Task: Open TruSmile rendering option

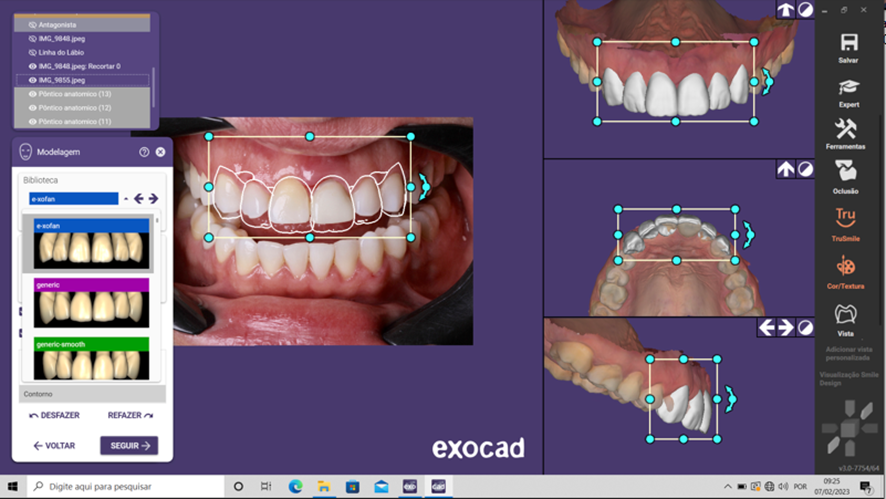Action: pos(846,220)
